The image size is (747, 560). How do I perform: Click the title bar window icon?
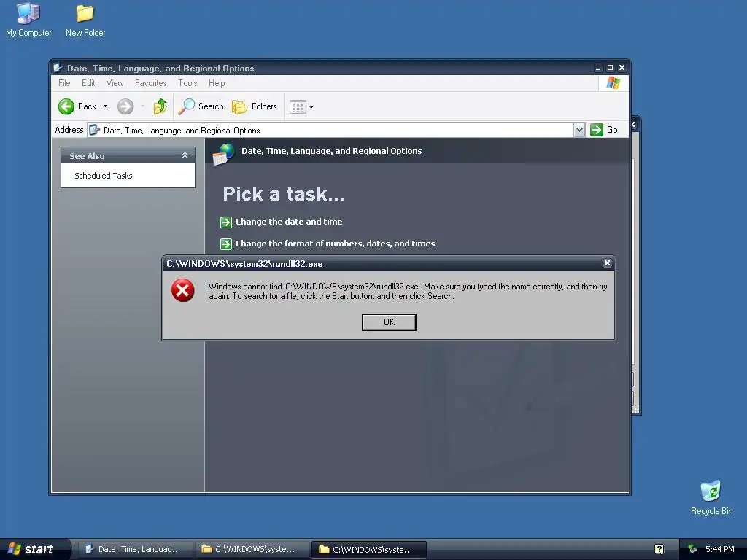[x=58, y=68]
